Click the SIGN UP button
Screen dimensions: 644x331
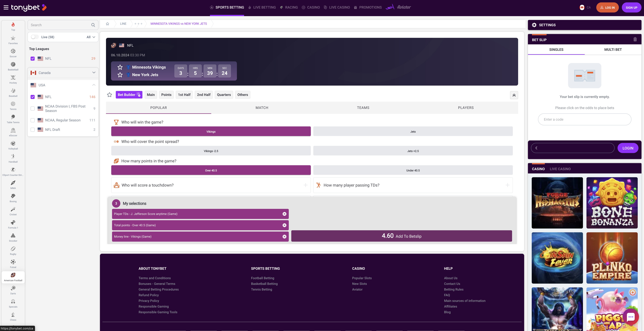631,8
